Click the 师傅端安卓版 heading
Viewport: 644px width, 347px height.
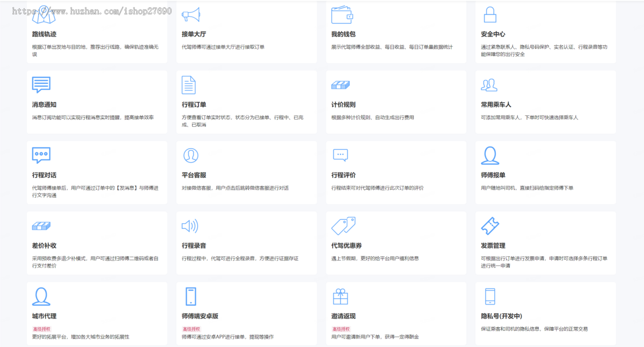click(x=200, y=316)
